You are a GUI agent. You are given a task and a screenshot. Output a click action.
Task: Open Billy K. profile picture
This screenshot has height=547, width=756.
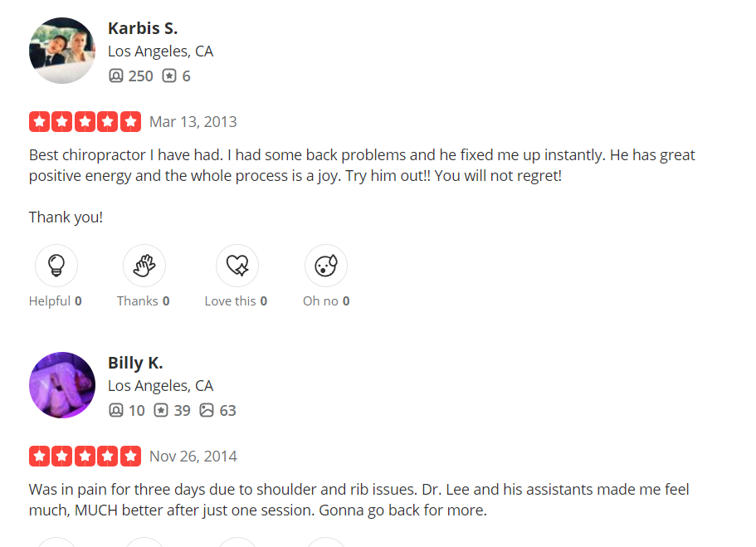tap(62, 385)
